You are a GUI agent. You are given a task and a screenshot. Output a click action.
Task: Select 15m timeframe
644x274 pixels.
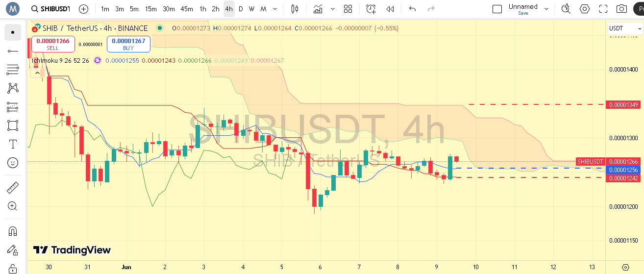[x=151, y=9]
